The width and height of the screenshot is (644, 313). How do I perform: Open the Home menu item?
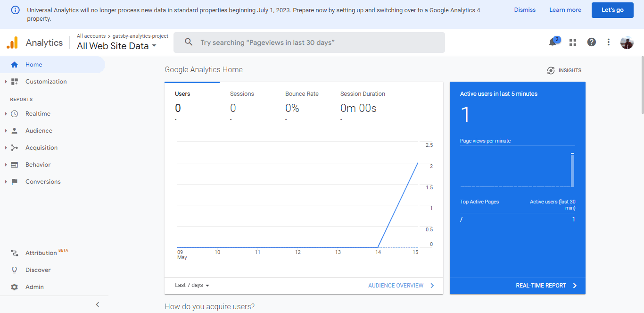pyautogui.click(x=52, y=65)
